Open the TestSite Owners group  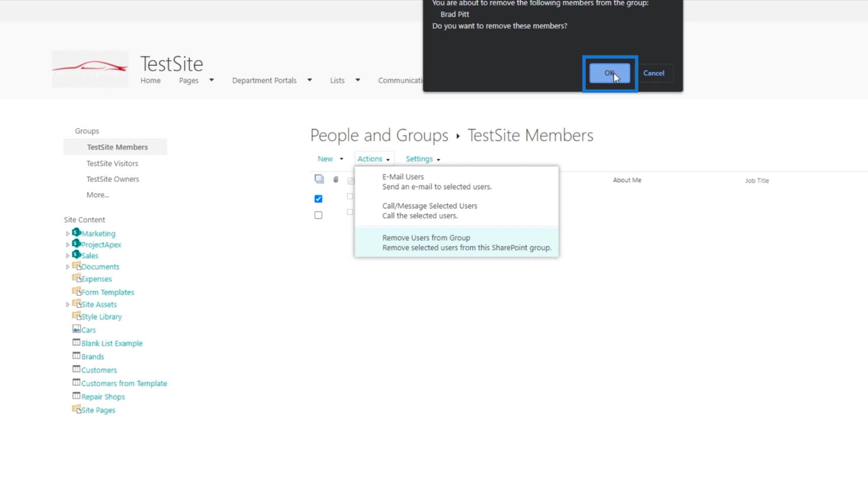point(113,179)
